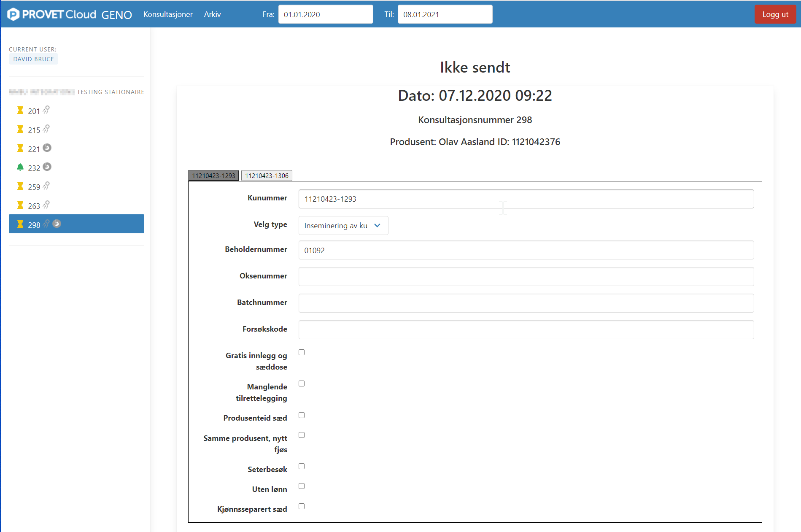Click hourglass status icon for consultation 263
The width and height of the screenshot is (801, 532).
(20, 205)
